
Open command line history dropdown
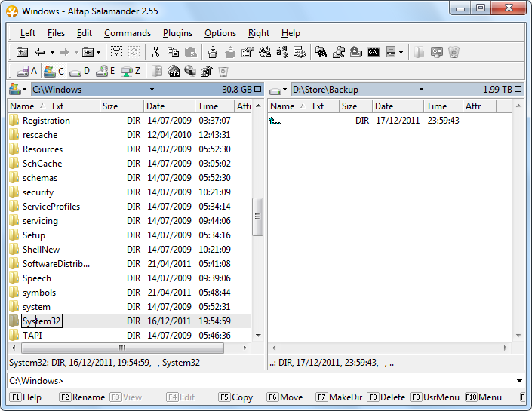(x=519, y=381)
